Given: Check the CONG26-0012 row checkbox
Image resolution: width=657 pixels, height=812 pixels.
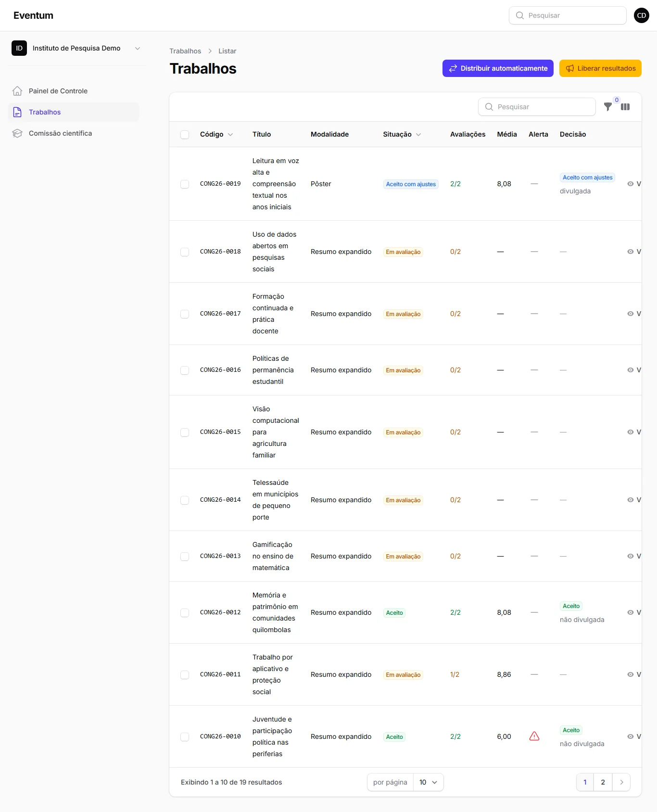Looking at the screenshot, I should tap(185, 613).
